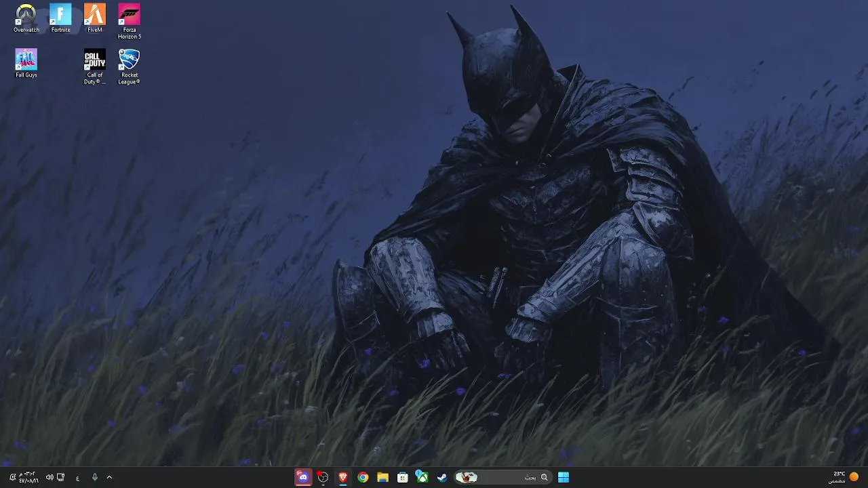Open the Xbox app in taskbar
Viewport: 868px width, 488px height.
pyautogui.click(x=422, y=477)
